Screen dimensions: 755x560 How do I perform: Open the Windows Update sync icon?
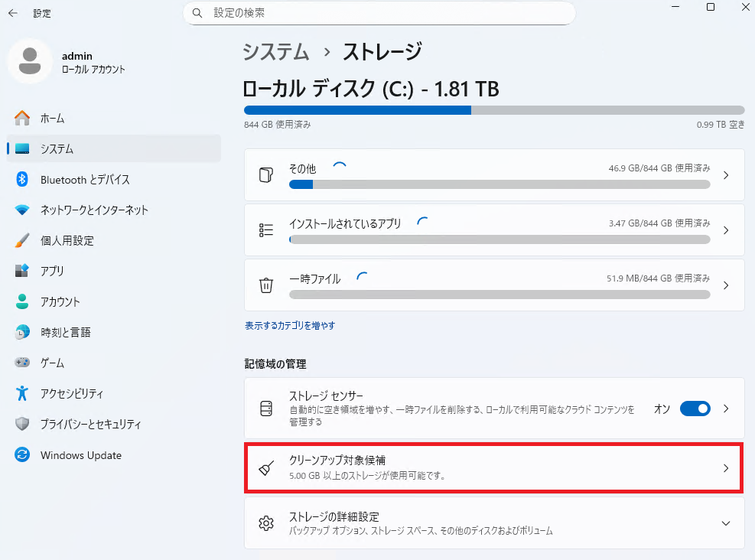pyautogui.click(x=22, y=454)
